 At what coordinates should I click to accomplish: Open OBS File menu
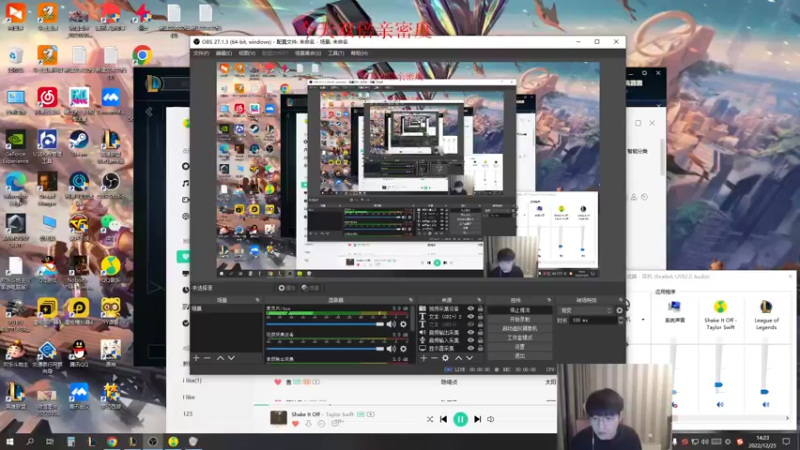201,53
